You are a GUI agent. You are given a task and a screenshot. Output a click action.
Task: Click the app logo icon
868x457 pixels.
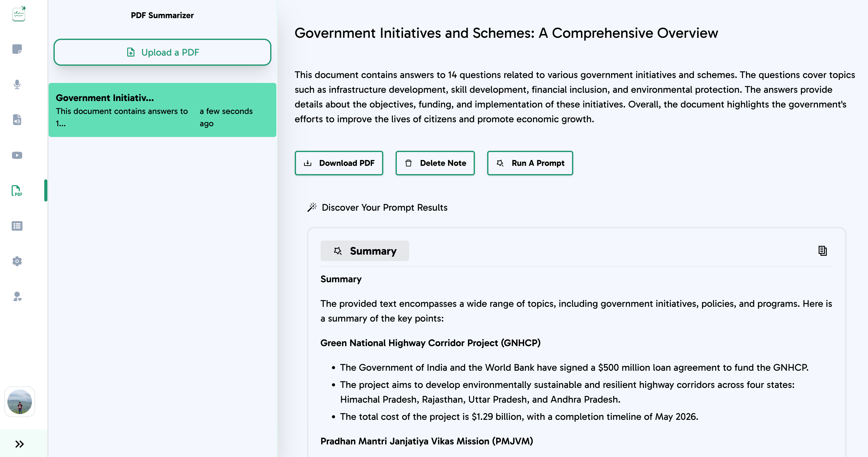pyautogui.click(x=19, y=14)
